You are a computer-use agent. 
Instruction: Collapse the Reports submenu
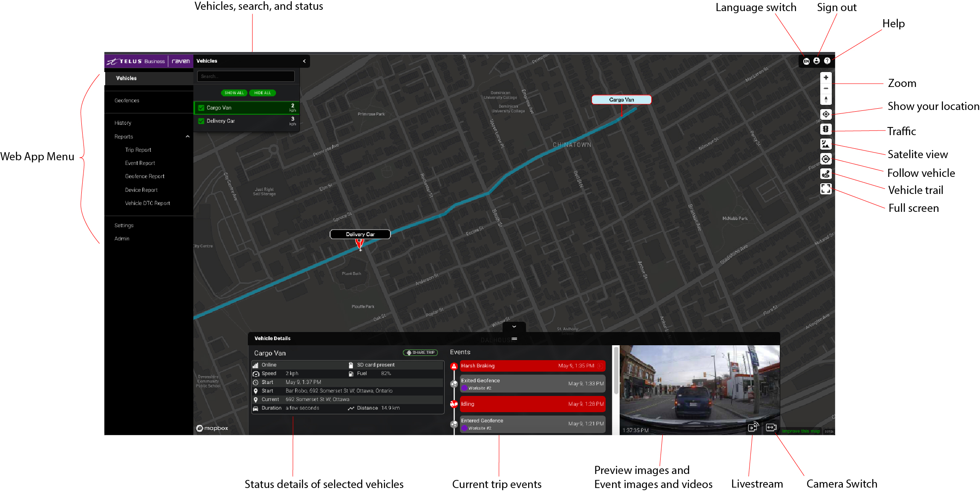(x=187, y=136)
